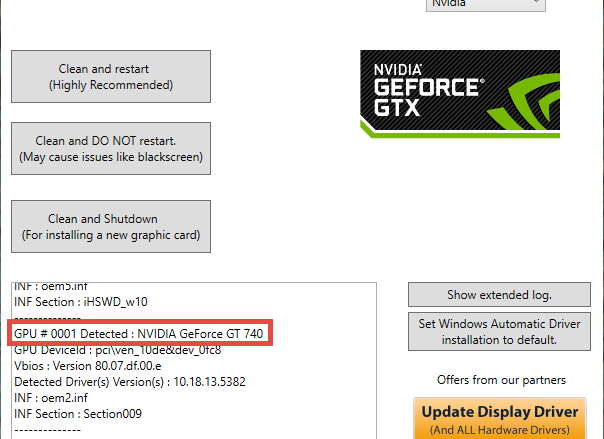The width and height of the screenshot is (604, 439).
Task: Select the GPU DeviceId log line
Action: click(117, 350)
